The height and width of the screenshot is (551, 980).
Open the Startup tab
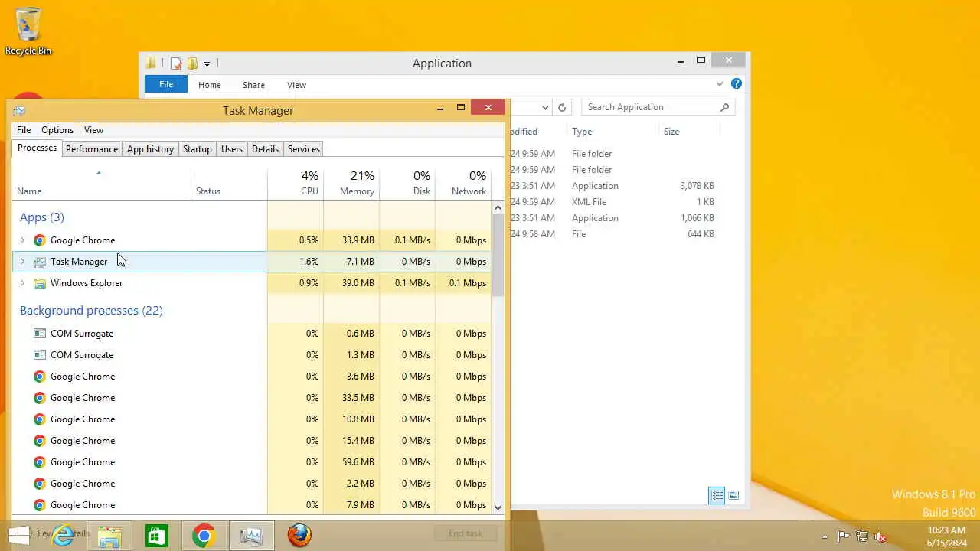198,149
